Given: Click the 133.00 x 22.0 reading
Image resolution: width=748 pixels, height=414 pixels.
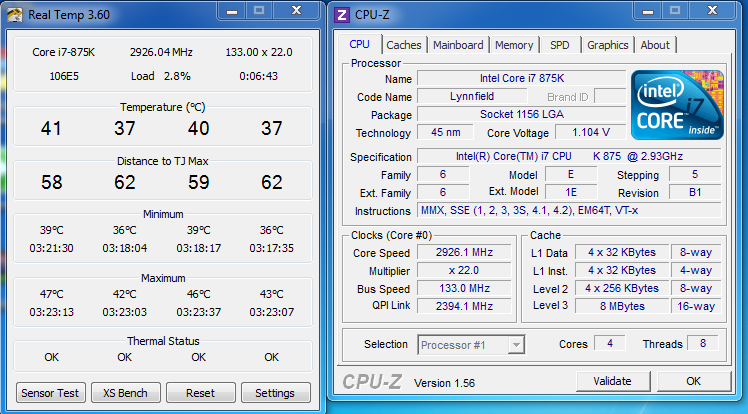Looking at the screenshot, I should click(x=259, y=52).
